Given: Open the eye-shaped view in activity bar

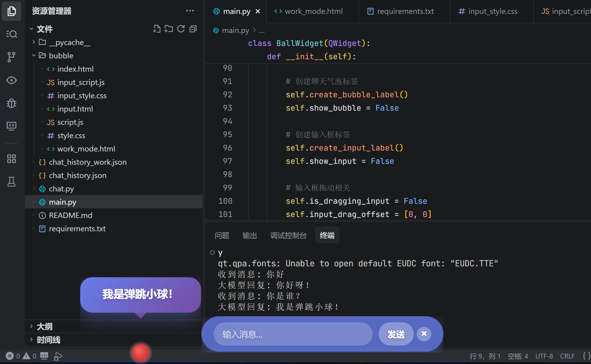Looking at the screenshot, I should tap(11, 80).
